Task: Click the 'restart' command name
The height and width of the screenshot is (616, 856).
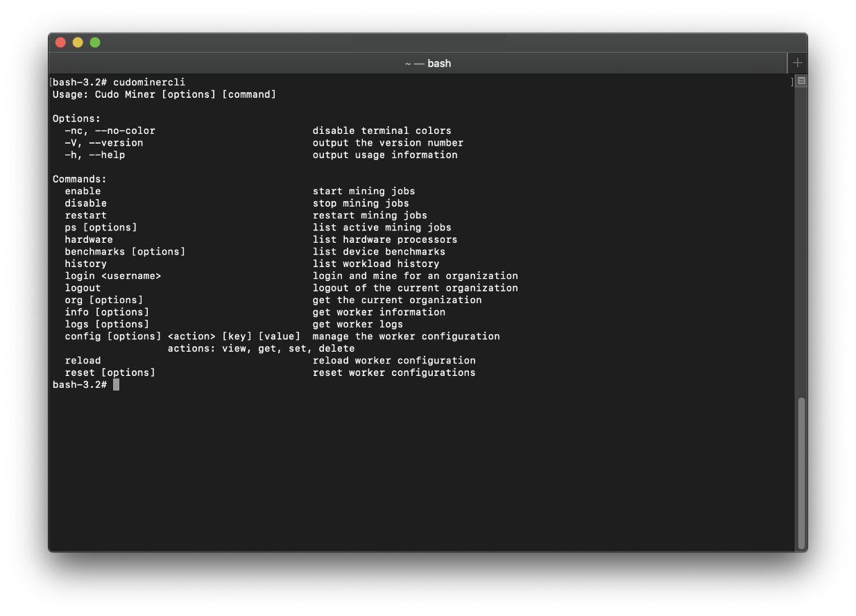Action: point(86,215)
